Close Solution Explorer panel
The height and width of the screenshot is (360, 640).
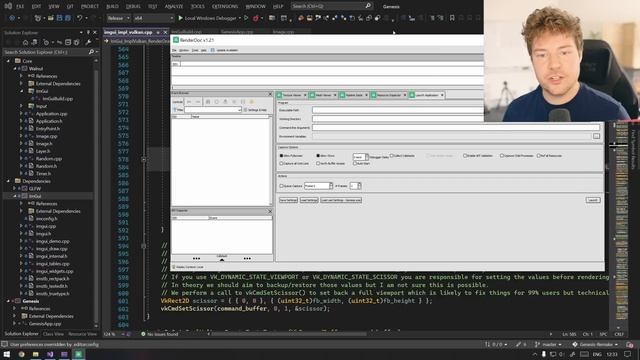(95, 32)
